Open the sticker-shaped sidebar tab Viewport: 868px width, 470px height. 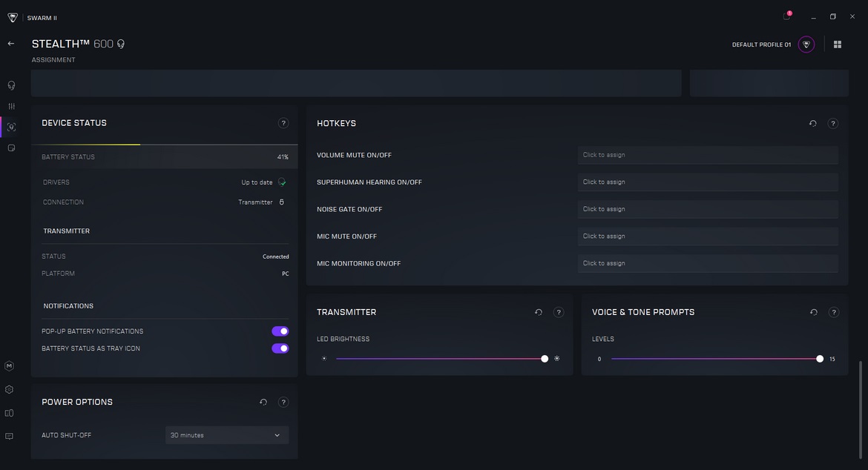[11, 148]
